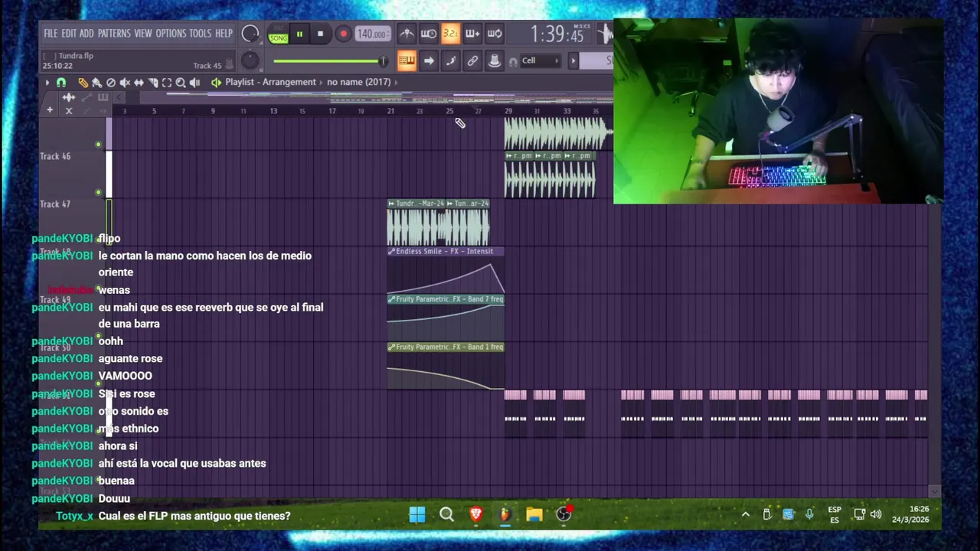Image resolution: width=980 pixels, height=551 pixels.
Task: Open the playlist options arrow menu
Action: point(47,82)
